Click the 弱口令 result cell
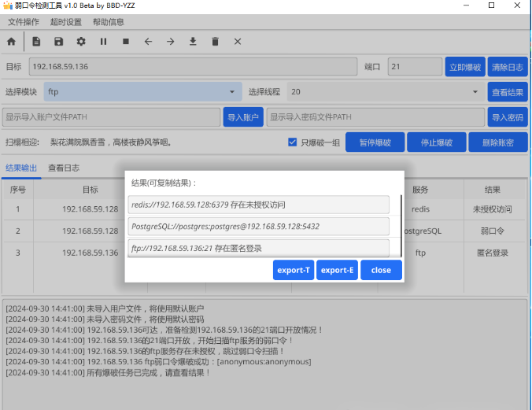The height and width of the screenshot is (410, 532). click(493, 231)
